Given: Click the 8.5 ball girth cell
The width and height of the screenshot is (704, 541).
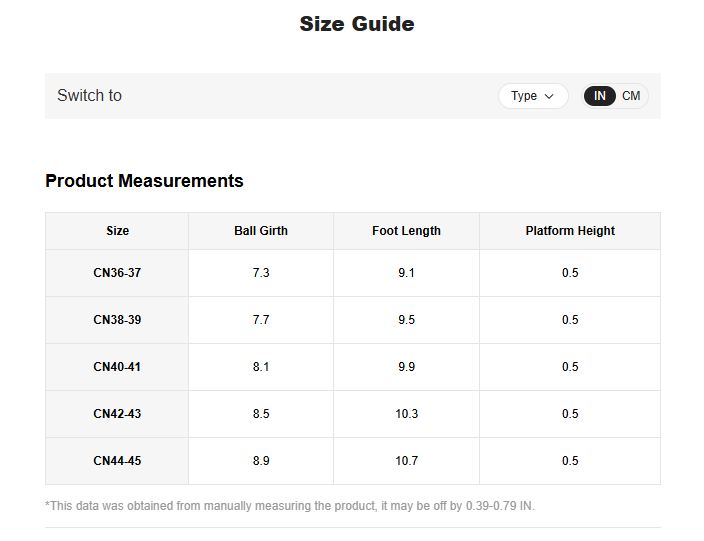Looking at the screenshot, I should (x=261, y=414).
